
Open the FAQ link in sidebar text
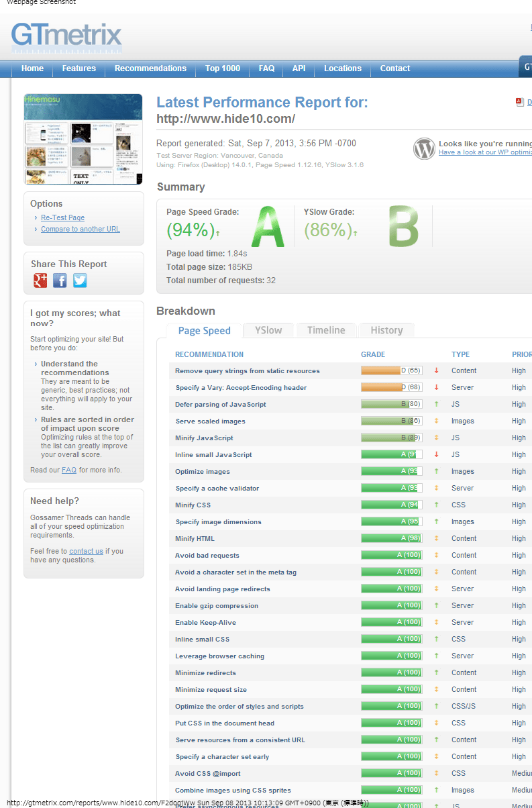[x=69, y=470]
